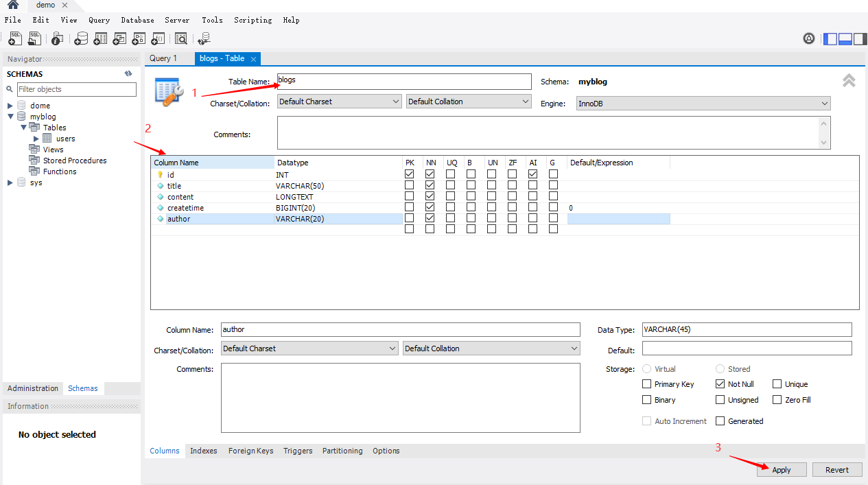Viewport: 868px width, 485px height.
Task: Expand the dome schema tree node
Action: tap(10, 106)
